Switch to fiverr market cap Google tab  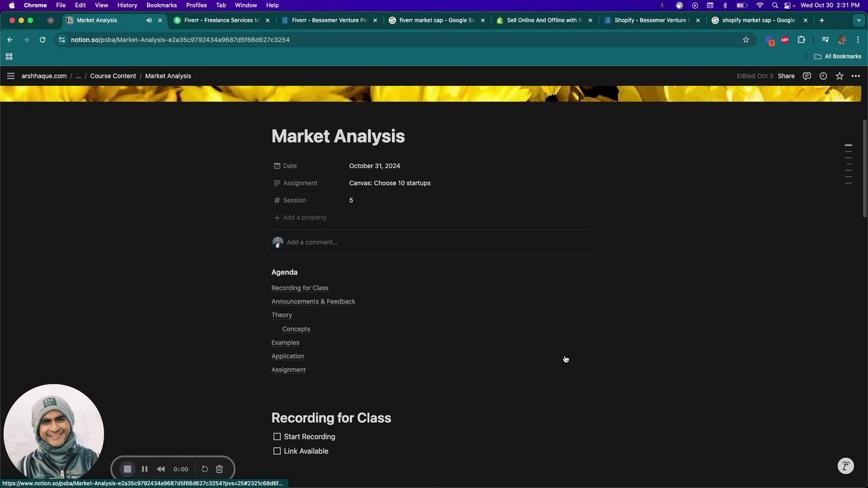[x=436, y=20]
